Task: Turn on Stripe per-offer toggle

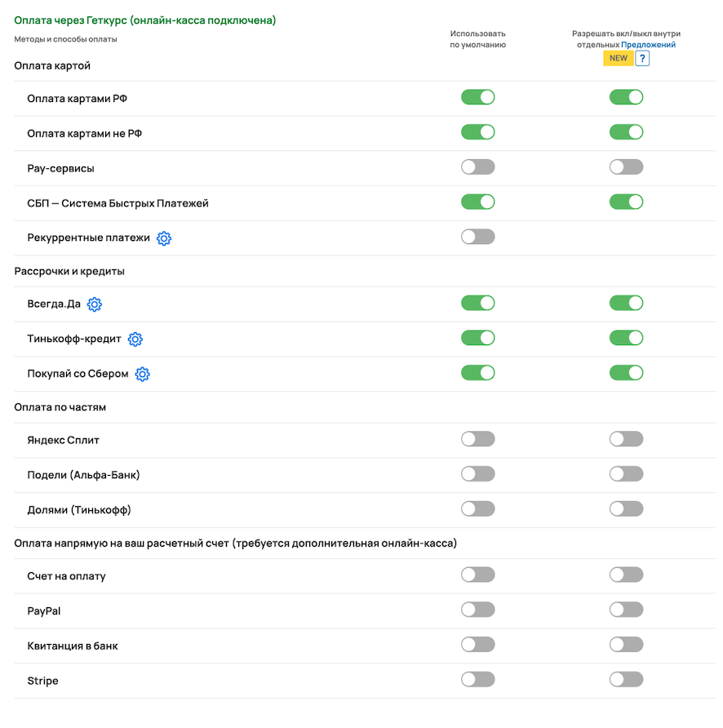Action: pyautogui.click(x=626, y=679)
